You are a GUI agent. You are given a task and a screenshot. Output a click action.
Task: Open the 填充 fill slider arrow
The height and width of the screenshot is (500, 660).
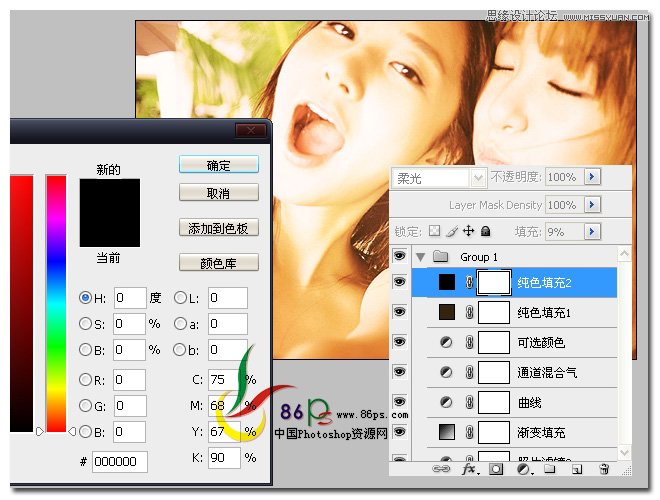point(592,231)
